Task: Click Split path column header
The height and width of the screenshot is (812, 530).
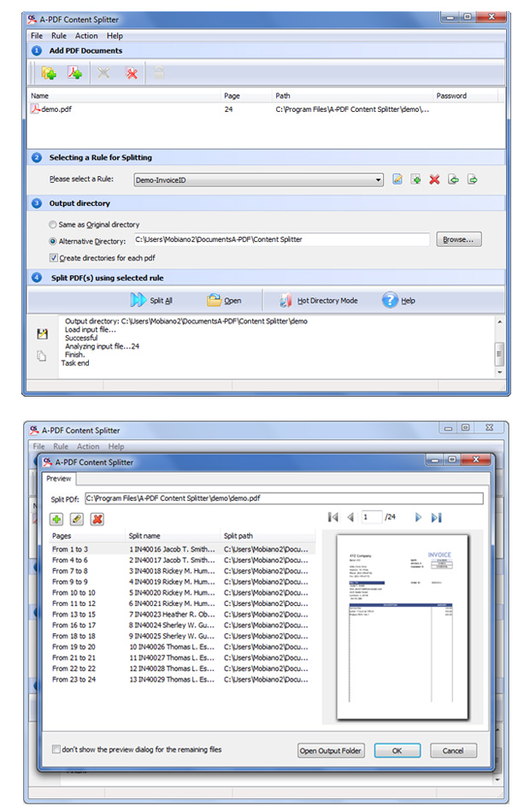Action: 268,536
